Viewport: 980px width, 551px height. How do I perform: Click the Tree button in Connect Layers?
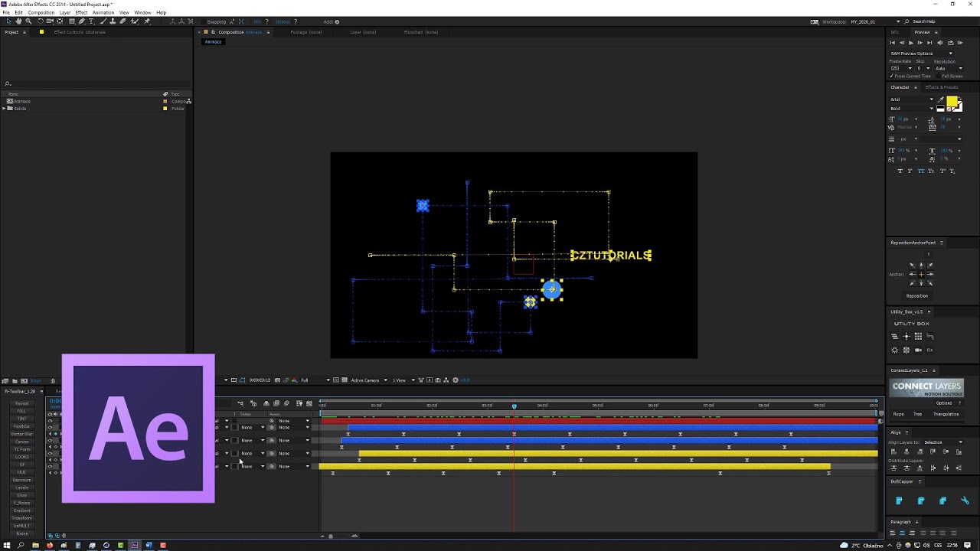pyautogui.click(x=918, y=414)
